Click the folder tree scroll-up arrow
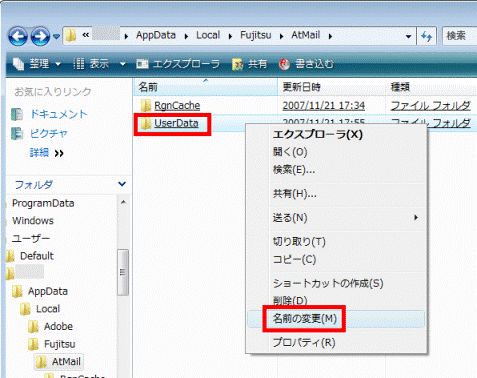 123,202
